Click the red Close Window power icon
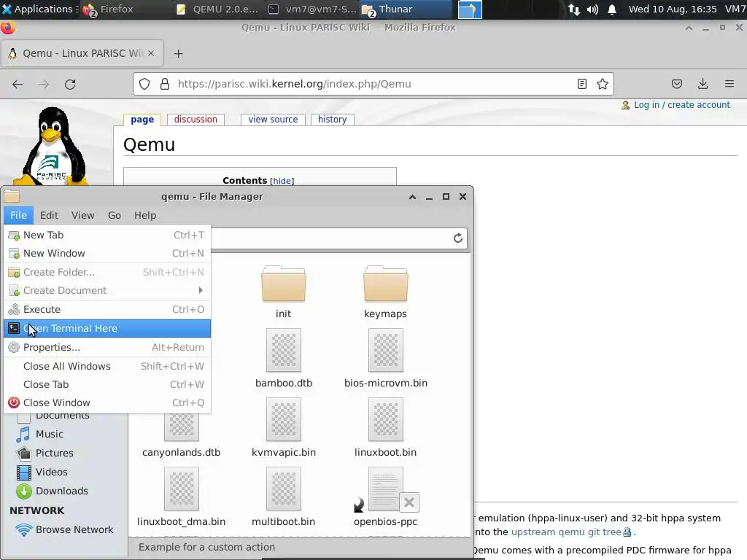 [x=14, y=402]
